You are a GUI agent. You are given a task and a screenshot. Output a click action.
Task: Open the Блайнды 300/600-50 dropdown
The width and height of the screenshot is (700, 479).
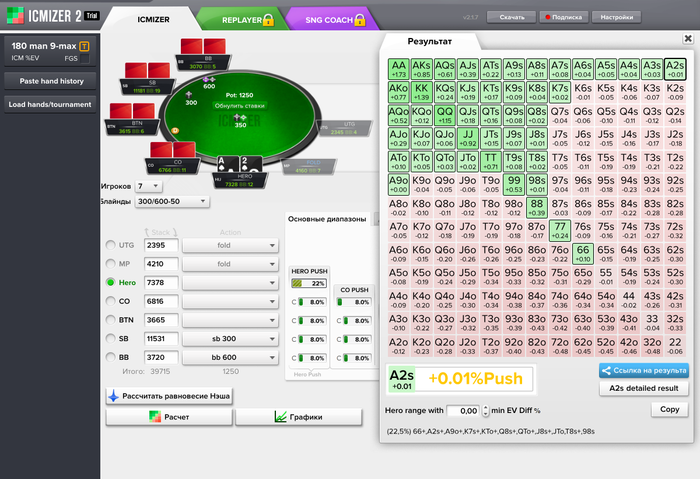(172, 201)
